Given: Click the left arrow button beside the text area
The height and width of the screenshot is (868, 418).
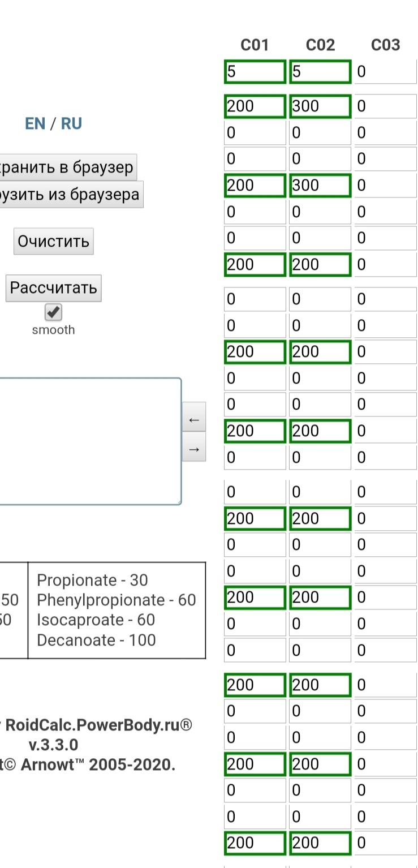Looking at the screenshot, I should [x=193, y=419].
